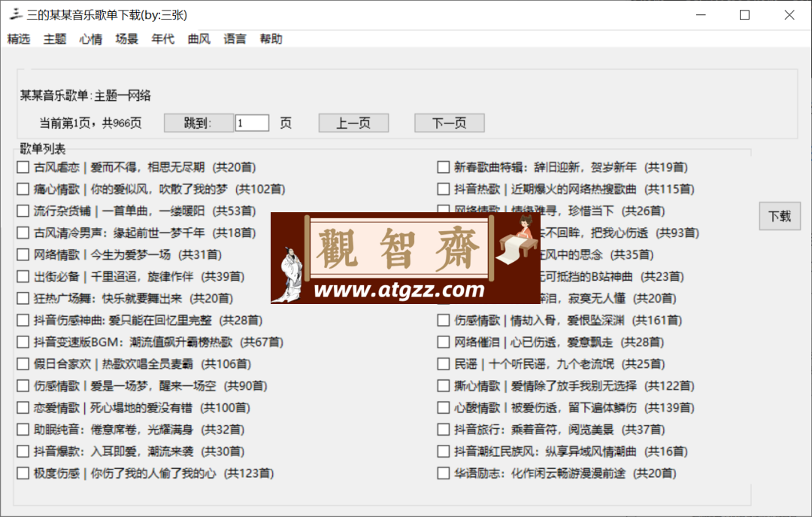Go to next page with 下一页
This screenshot has height=517, width=812.
[450, 123]
